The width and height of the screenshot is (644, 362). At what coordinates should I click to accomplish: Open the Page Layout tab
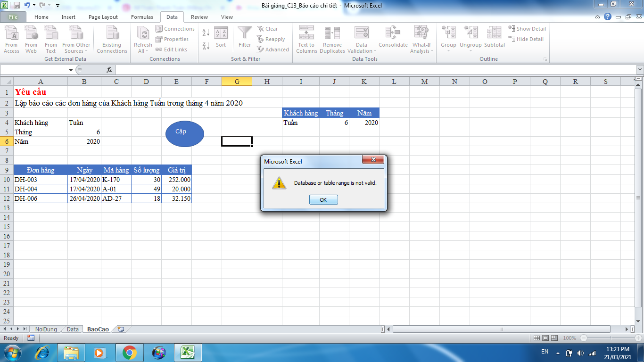click(103, 17)
